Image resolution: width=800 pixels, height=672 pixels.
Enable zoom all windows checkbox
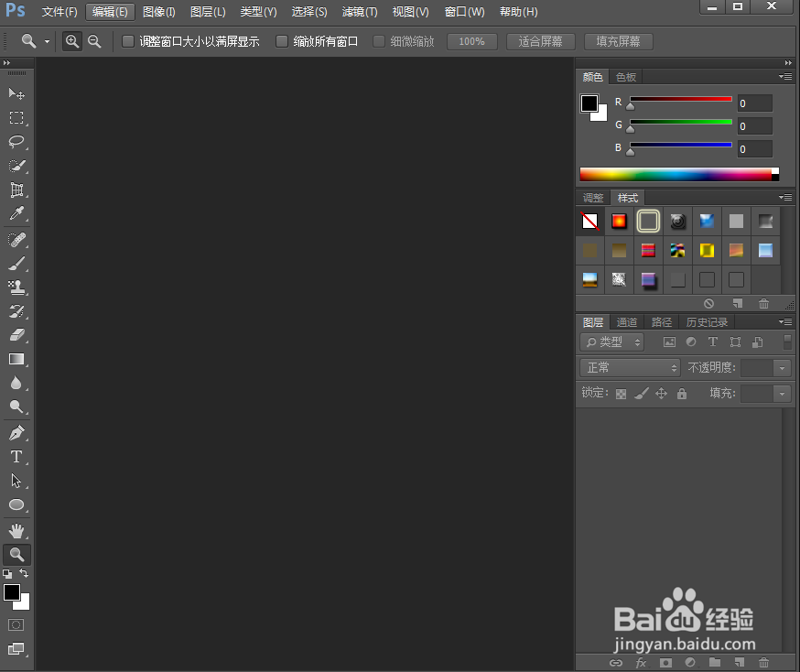click(282, 41)
